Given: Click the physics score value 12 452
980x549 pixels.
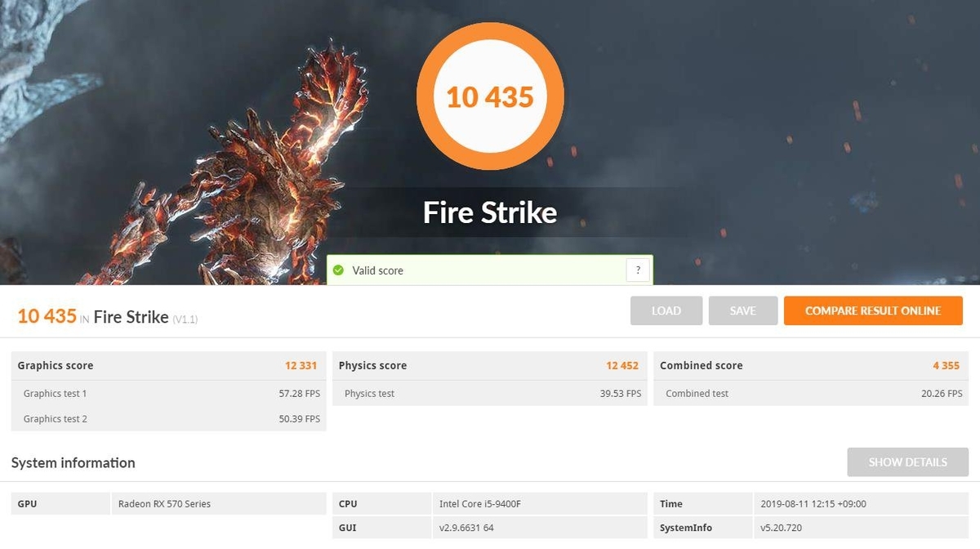Looking at the screenshot, I should (x=622, y=365).
